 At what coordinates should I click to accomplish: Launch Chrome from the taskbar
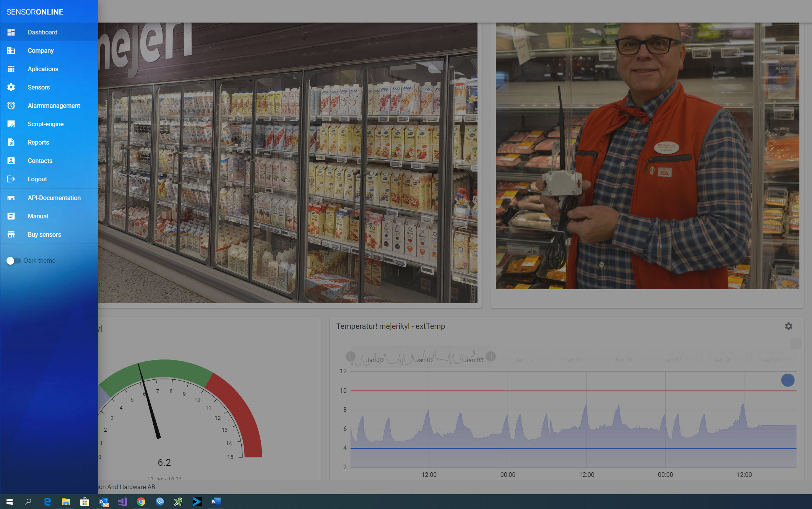pos(141,502)
